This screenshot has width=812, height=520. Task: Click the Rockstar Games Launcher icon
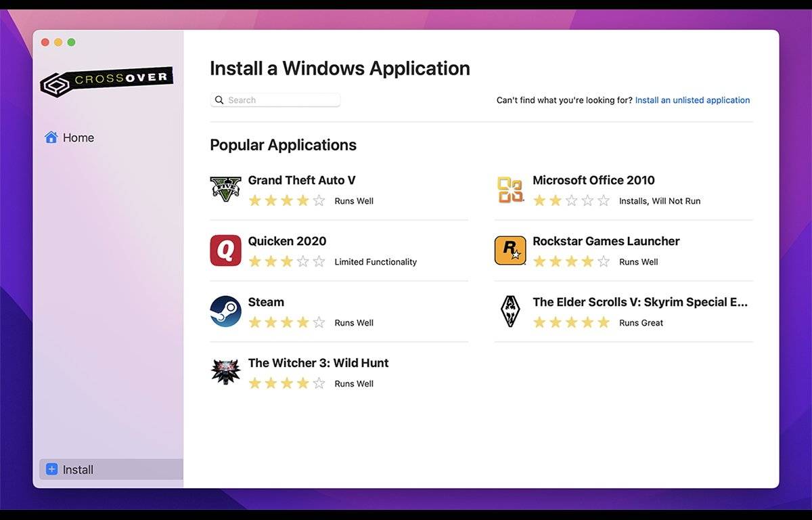tap(510, 251)
